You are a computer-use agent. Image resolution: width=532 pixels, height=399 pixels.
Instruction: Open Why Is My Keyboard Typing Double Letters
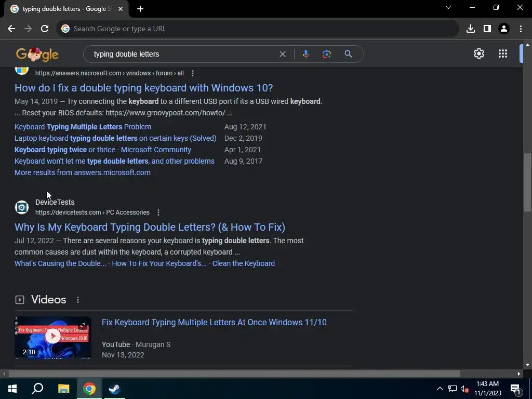[150, 227]
